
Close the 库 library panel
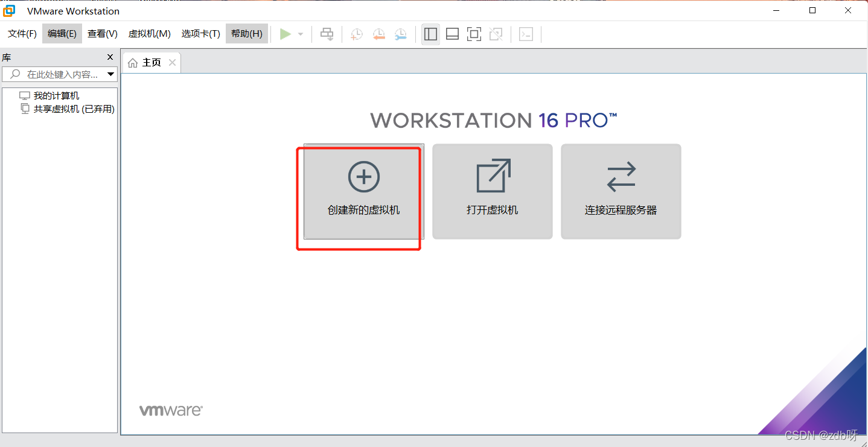tap(110, 57)
